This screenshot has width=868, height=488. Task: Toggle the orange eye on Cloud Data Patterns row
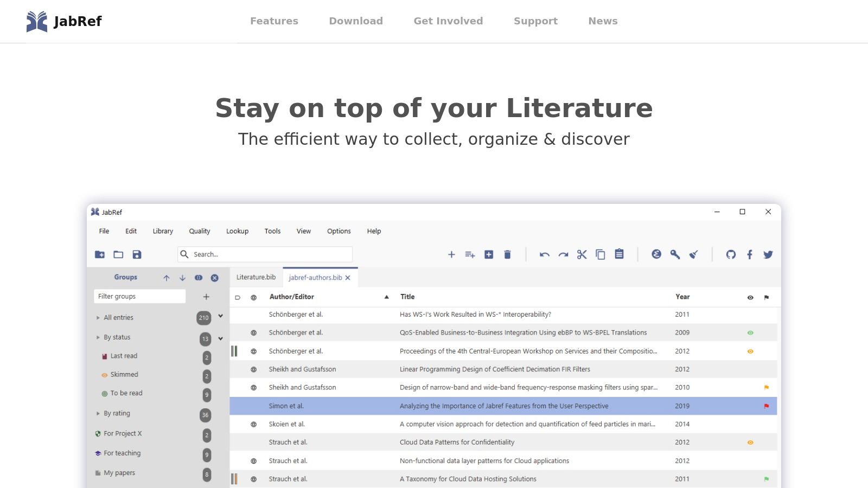pos(750,442)
